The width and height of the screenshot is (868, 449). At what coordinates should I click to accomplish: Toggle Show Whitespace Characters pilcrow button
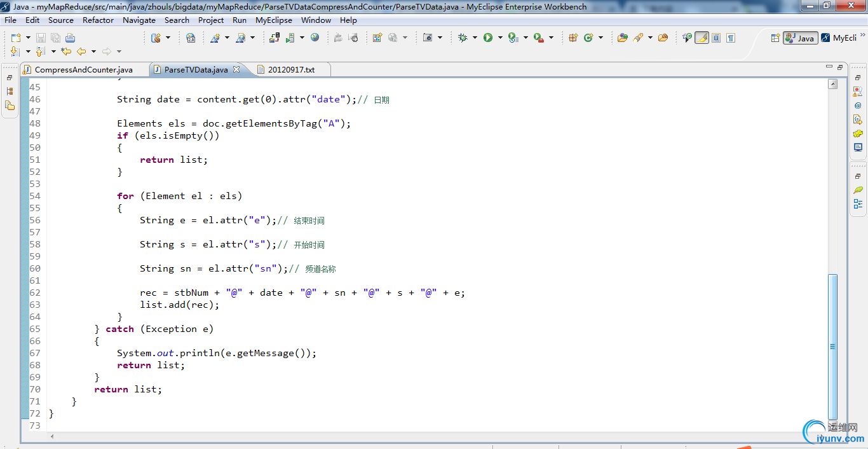[x=731, y=38]
